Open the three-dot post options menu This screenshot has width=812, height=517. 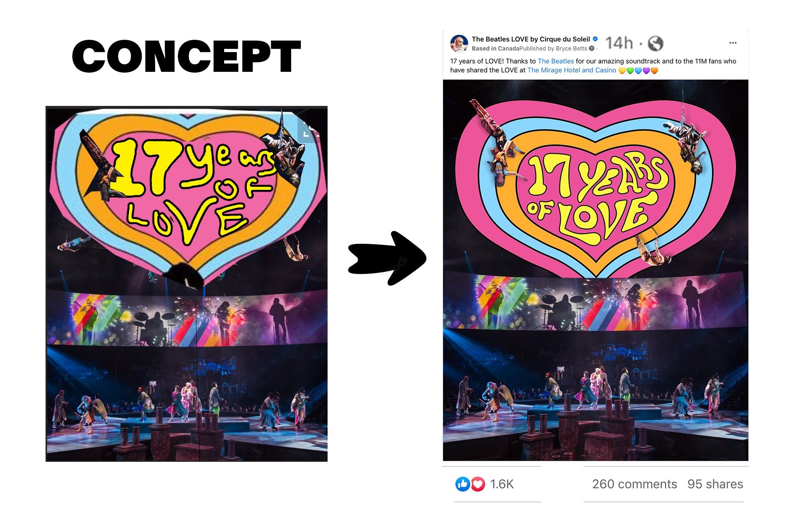(732, 43)
